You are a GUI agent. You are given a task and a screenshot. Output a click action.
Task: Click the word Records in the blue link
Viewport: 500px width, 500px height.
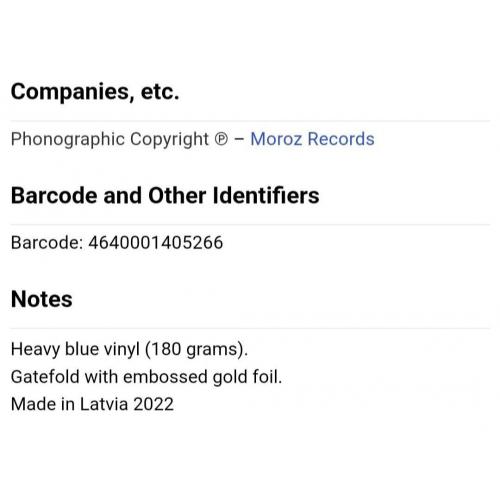click(x=341, y=139)
